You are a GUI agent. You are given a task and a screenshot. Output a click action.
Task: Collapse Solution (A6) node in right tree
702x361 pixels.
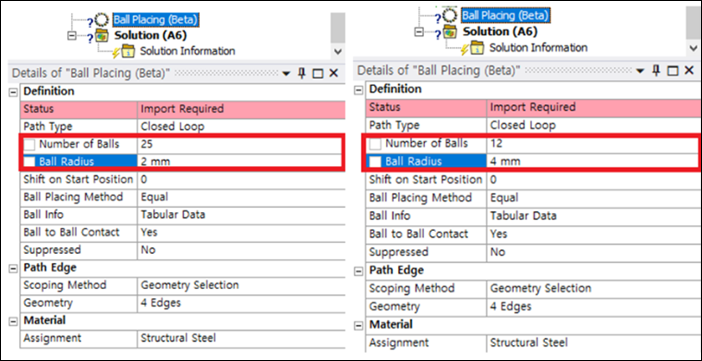tap(419, 32)
